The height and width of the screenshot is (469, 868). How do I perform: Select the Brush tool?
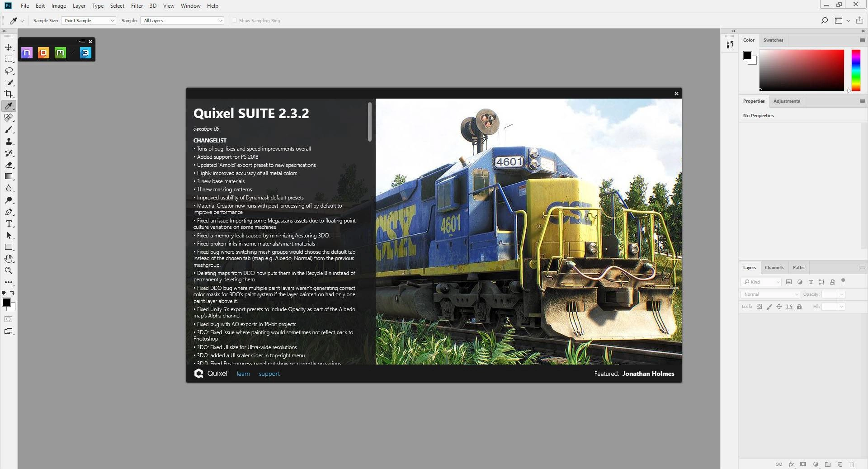point(9,130)
